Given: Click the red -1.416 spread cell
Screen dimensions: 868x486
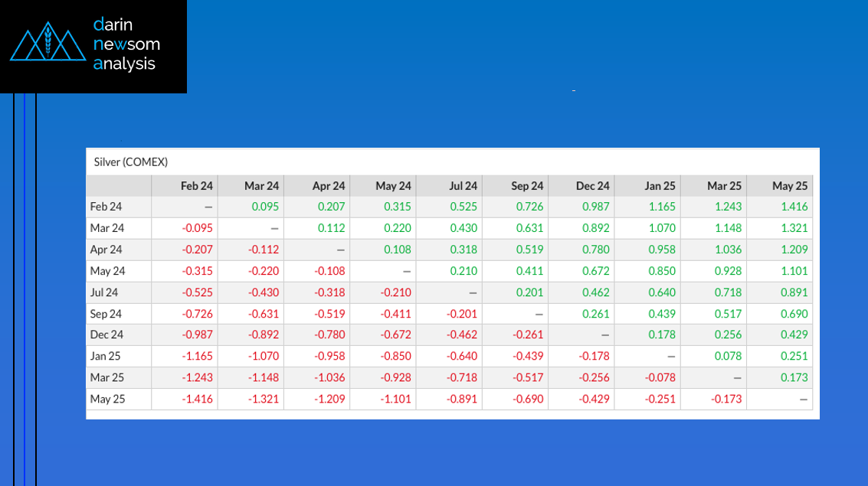Looking at the screenshot, I should coord(198,400).
